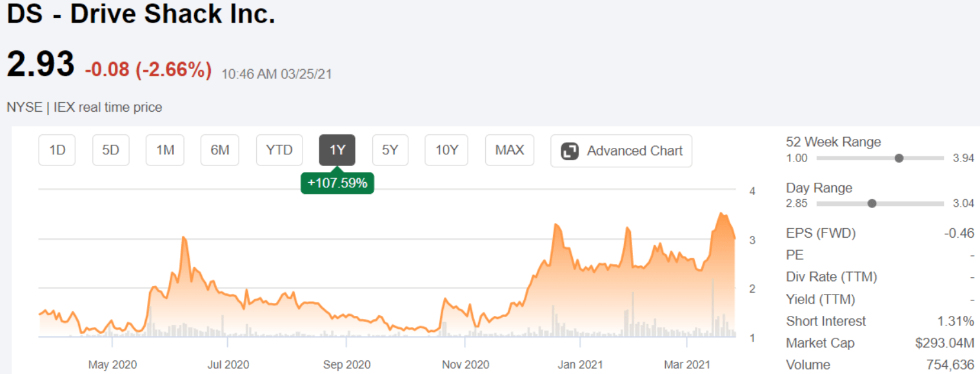The height and width of the screenshot is (374, 980).
Task: Open the Advanced Chart button
Action: tap(621, 151)
